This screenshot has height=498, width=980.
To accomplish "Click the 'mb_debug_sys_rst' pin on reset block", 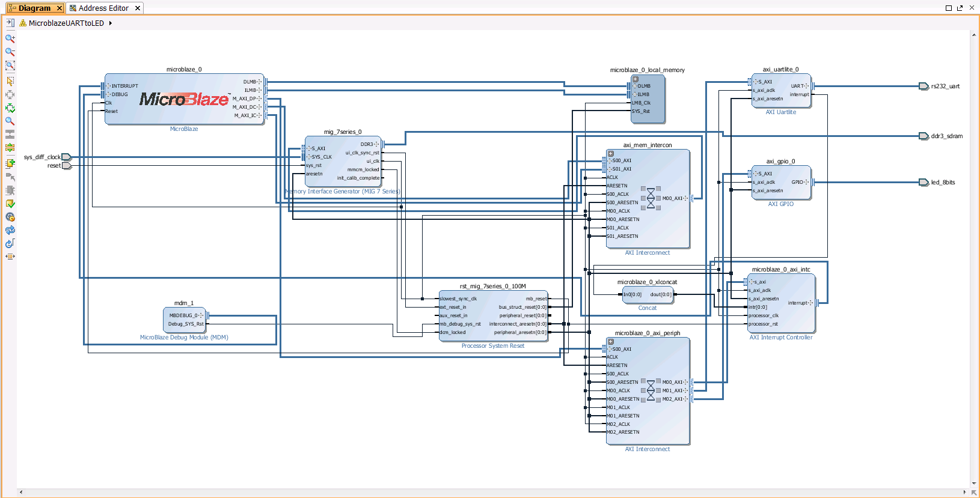I will (460, 324).
